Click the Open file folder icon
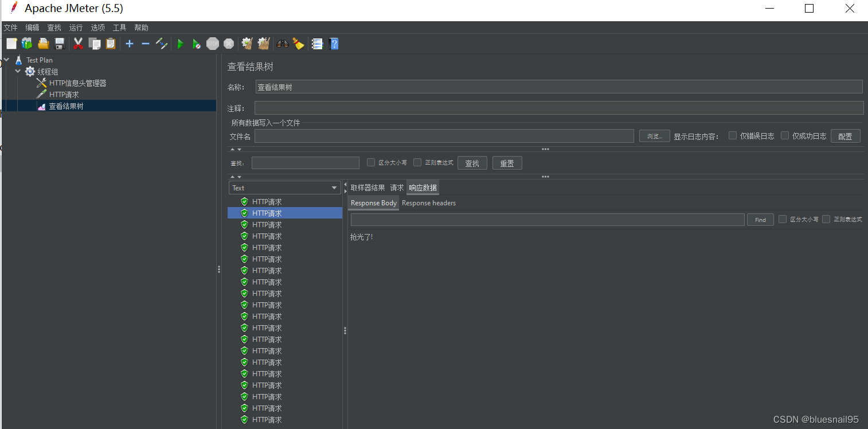 click(43, 44)
